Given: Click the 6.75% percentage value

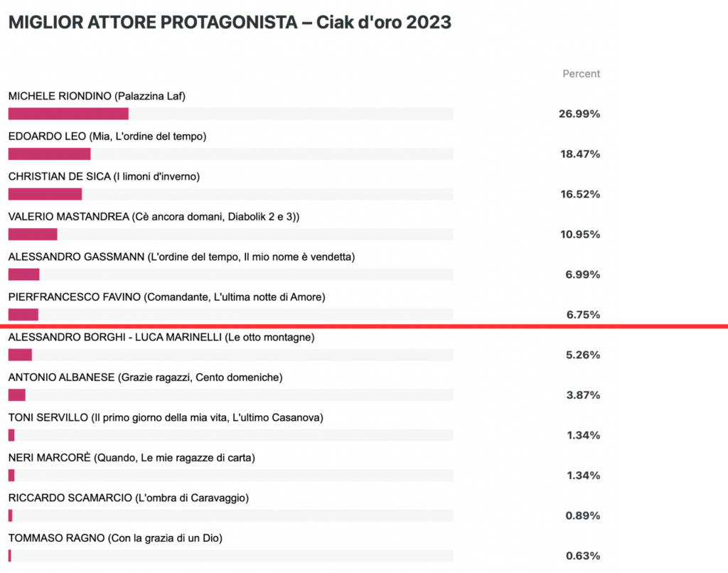Looking at the screenshot, I should (583, 314).
